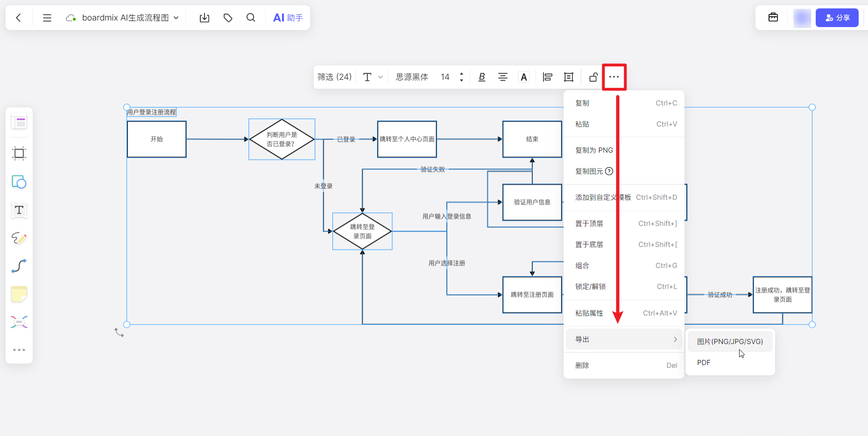The image size is (868, 436).
Task: Select the Sticky note tool
Action: [19, 294]
